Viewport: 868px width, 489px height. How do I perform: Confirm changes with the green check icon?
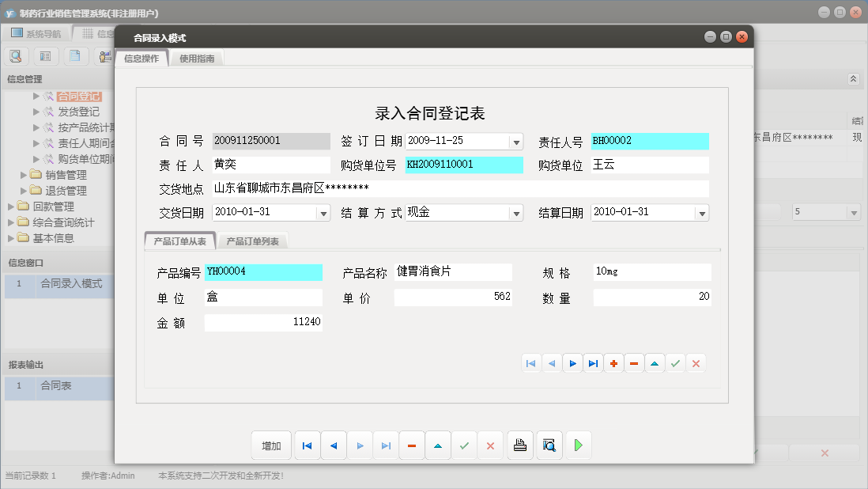465,445
